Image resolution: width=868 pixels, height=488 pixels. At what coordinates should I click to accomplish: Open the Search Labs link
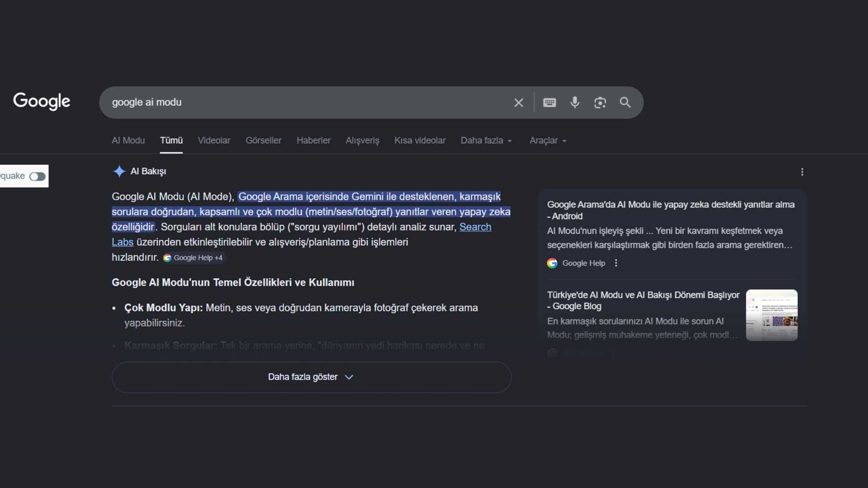pos(475,227)
